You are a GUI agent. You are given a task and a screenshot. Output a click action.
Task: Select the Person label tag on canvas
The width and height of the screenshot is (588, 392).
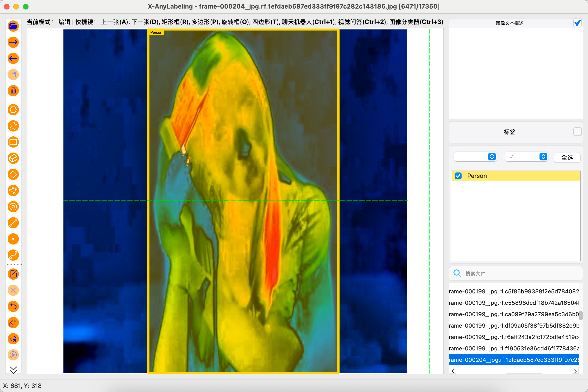[x=156, y=33]
